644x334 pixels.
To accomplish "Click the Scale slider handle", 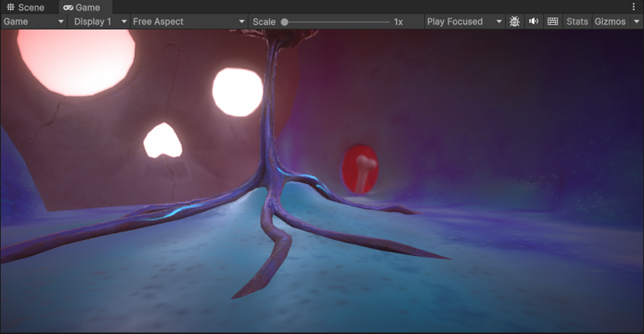I will coord(284,22).
